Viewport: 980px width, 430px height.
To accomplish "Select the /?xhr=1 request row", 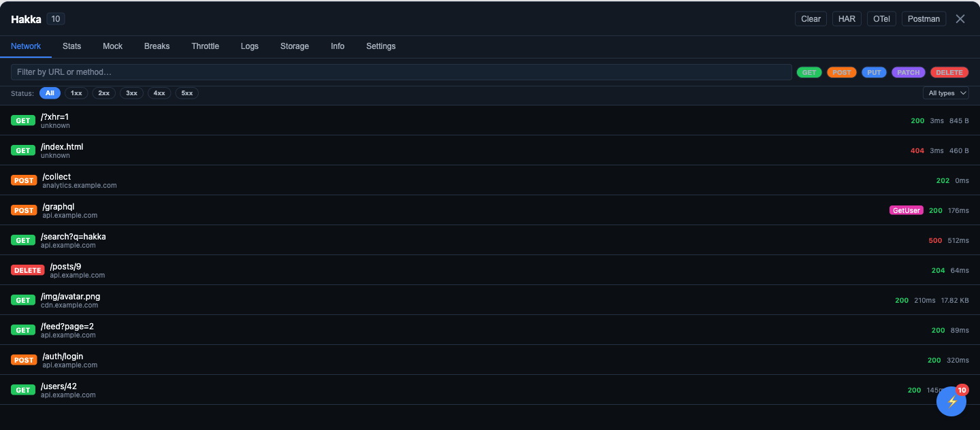I will coord(490,120).
